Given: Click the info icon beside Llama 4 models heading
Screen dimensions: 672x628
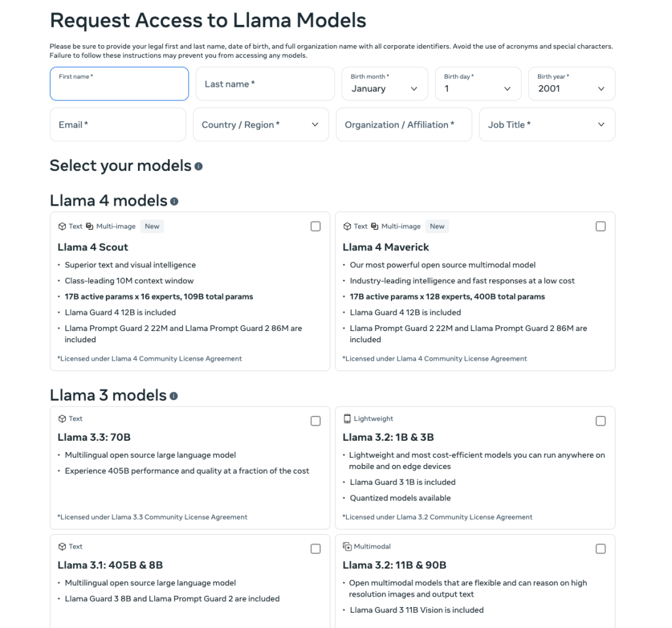Looking at the screenshot, I should [173, 202].
